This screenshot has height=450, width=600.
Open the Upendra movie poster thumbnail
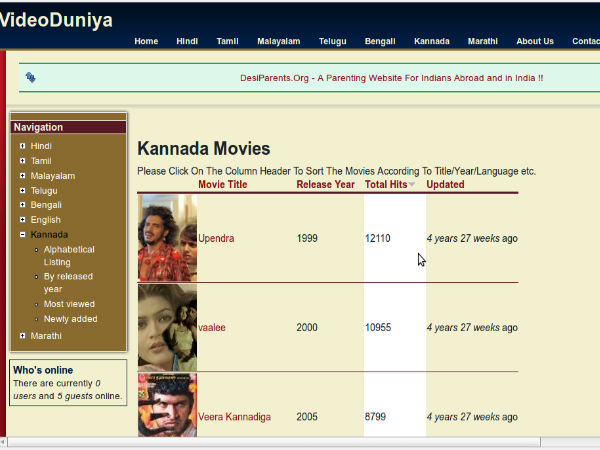click(x=167, y=238)
